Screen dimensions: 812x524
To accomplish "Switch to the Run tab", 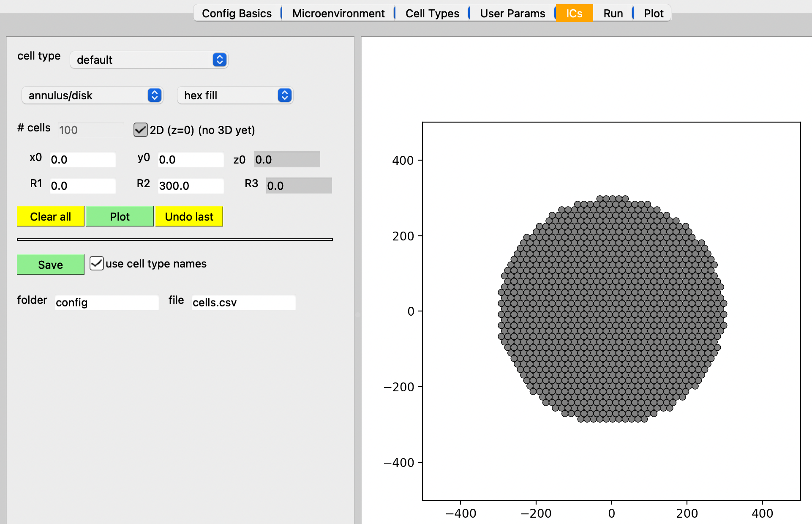I will tap(613, 13).
